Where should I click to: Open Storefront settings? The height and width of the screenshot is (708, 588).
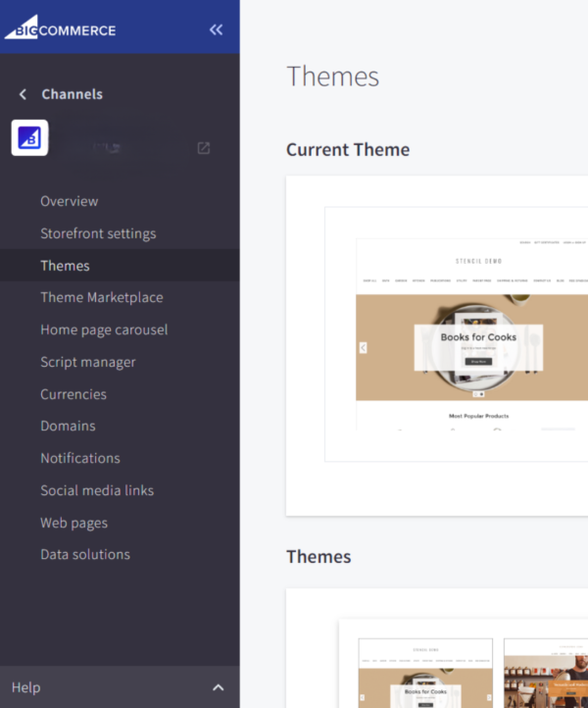98,233
